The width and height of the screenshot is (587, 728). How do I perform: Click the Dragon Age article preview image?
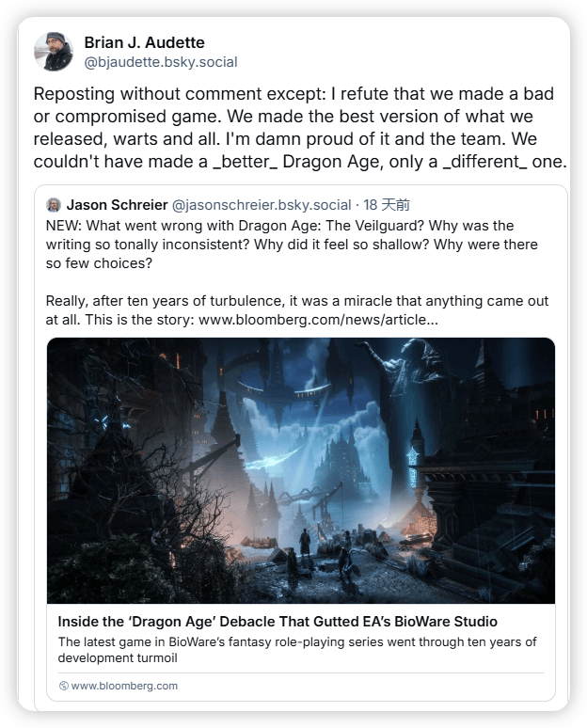click(301, 471)
